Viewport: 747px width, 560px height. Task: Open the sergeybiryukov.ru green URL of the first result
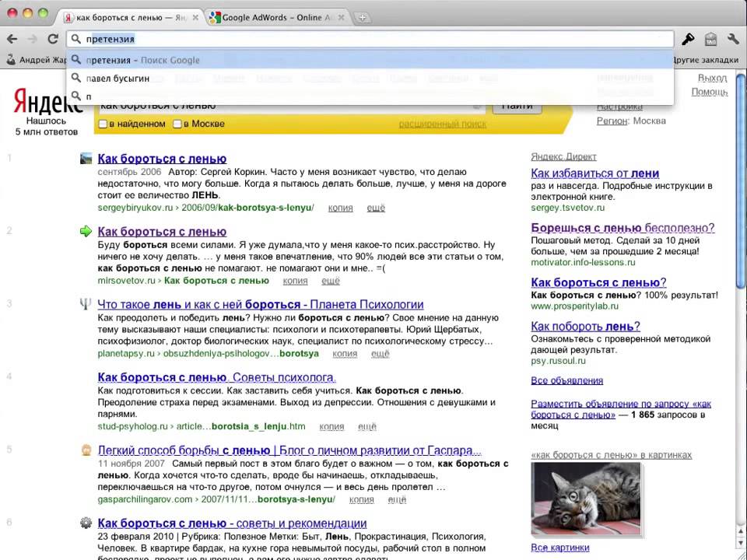(205, 208)
